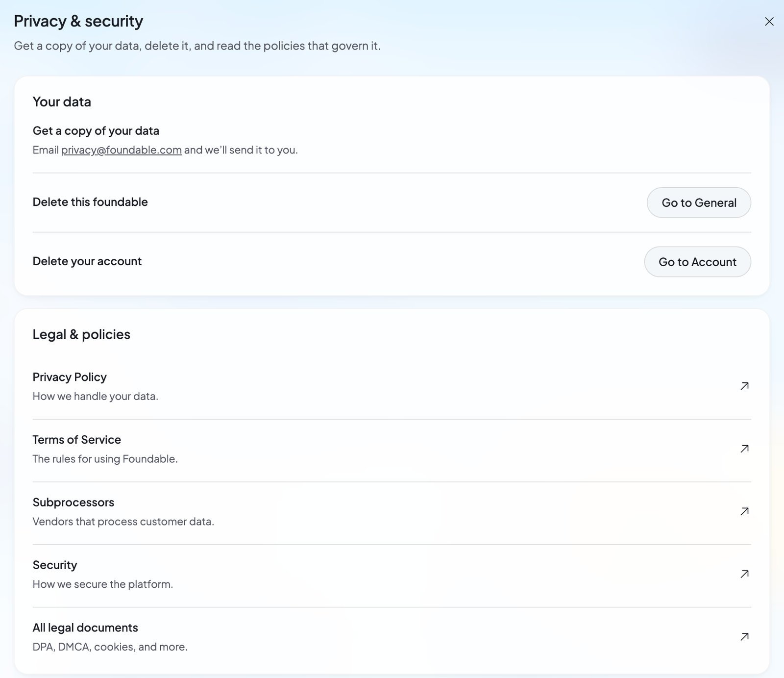Click 'How we handle your data.' description
784x678 pixels.
(x=96, y=396)
